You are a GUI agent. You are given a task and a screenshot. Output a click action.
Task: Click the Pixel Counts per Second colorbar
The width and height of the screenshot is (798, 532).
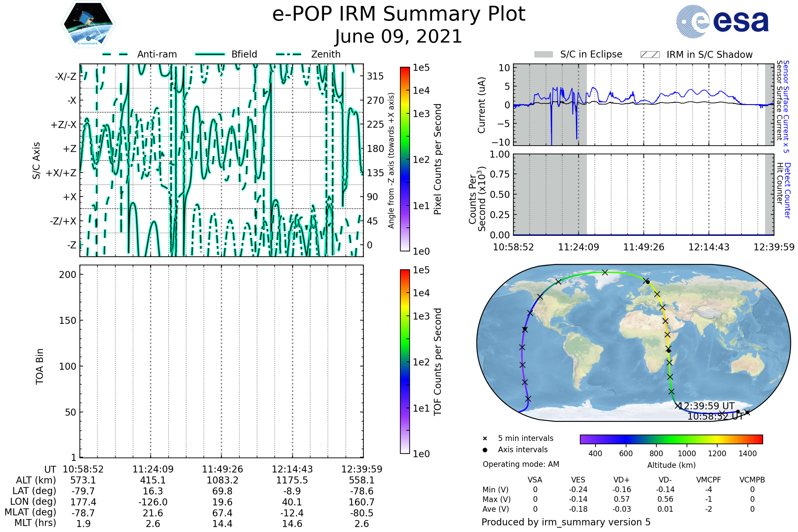[405, 159]
